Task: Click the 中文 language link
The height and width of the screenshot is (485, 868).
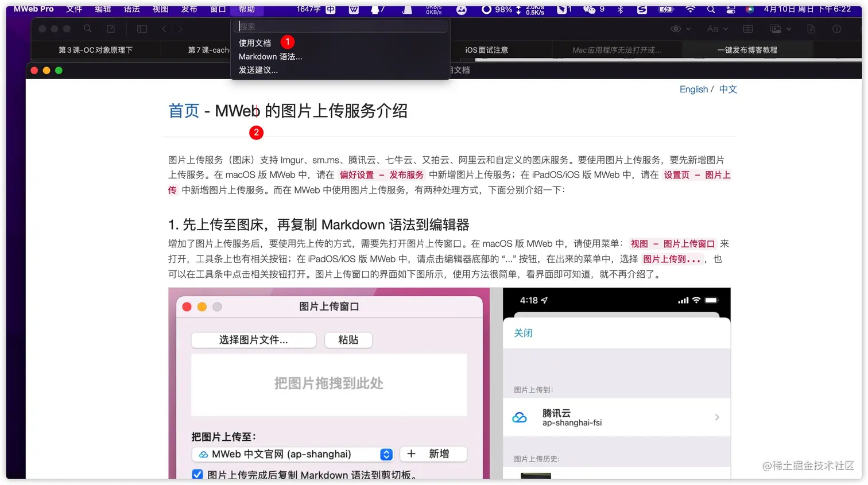Action: pos(728,90)
